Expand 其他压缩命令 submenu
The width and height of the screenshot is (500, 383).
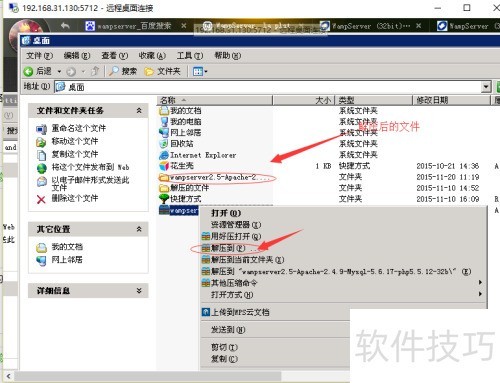click(x=343, y=283)
